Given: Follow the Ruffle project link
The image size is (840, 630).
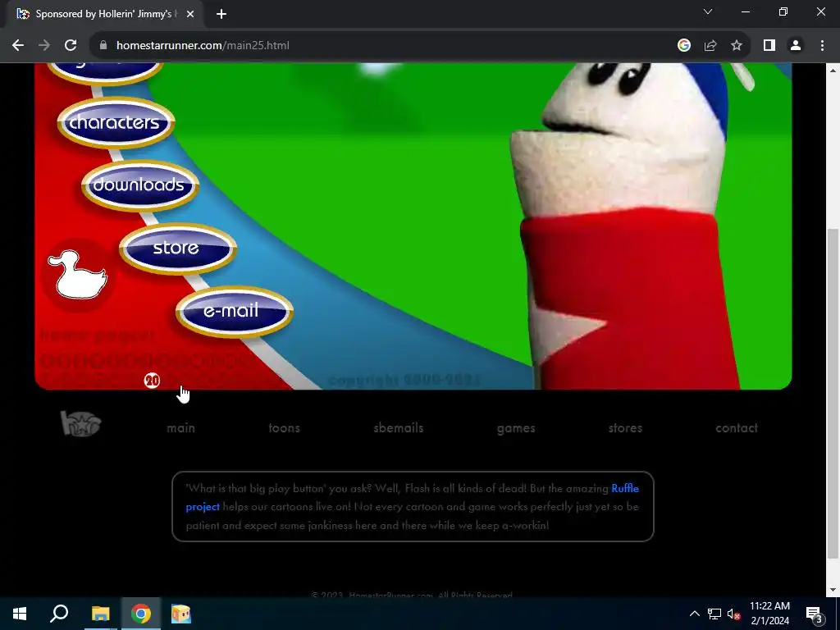Looking at the screenshot, I should click(x=624, y=488).
